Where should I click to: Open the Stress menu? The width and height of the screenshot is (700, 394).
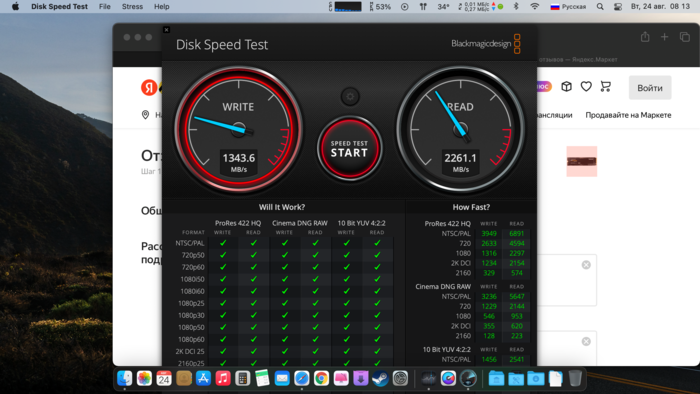[x=132, y=7]
